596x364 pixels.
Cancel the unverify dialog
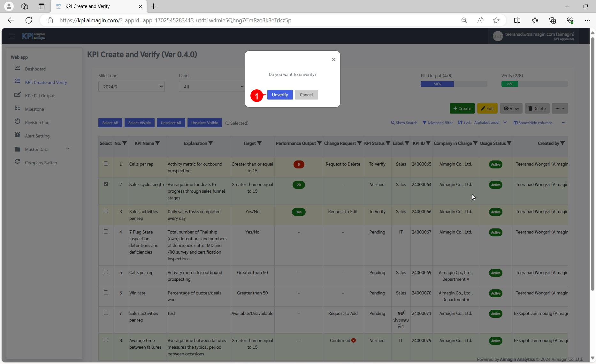[x=306, y=94]
